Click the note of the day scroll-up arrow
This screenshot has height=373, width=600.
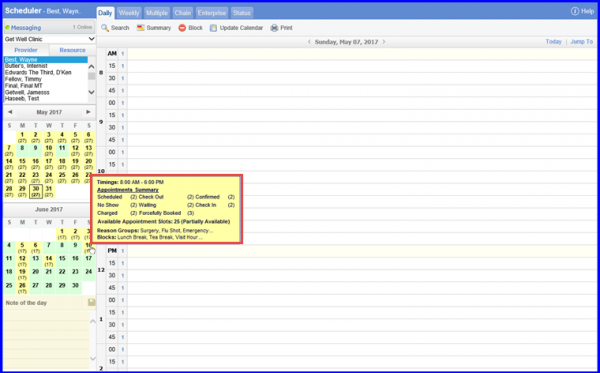click(93, 321)
